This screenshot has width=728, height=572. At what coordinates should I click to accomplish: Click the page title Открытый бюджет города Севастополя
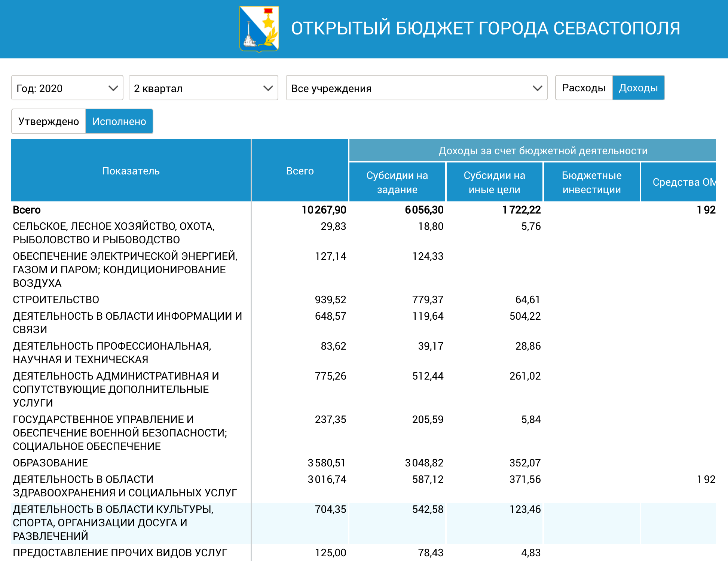click(485, 29)
